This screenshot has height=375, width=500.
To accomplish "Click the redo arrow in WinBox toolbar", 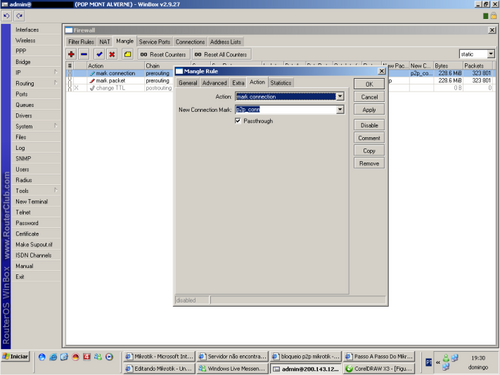I will click(19, 16).
